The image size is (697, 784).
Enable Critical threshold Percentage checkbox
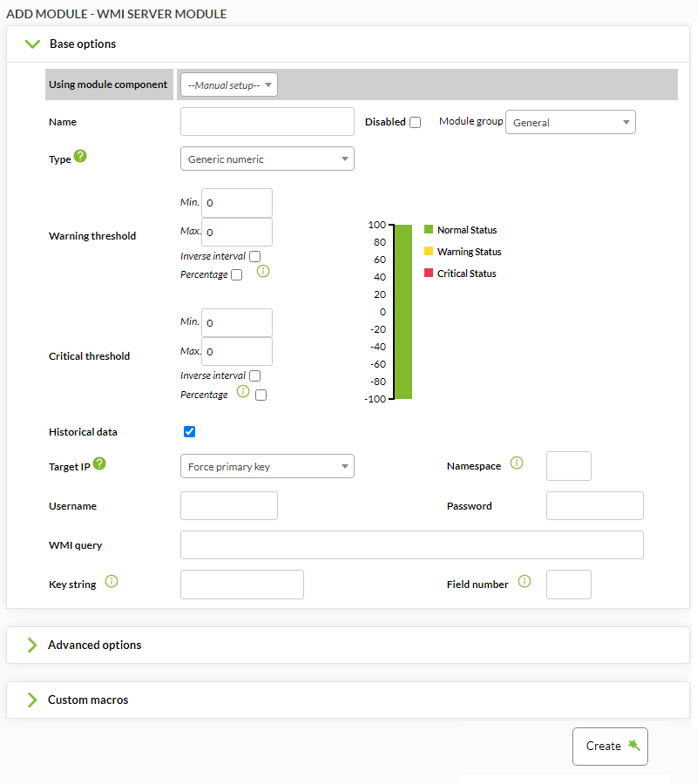point(261,395)
